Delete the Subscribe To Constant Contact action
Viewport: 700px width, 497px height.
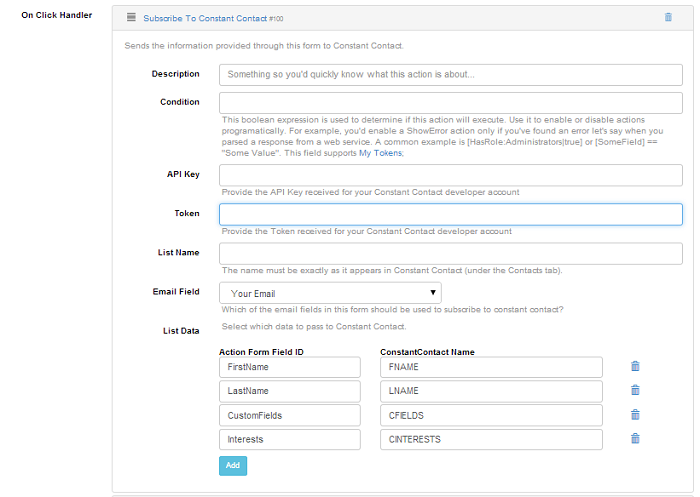[x=668, y=17]
